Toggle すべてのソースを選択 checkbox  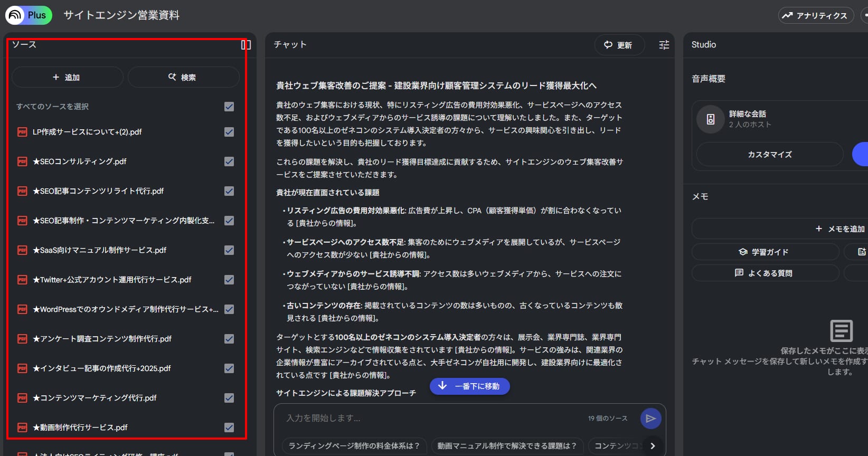[229, 107]
